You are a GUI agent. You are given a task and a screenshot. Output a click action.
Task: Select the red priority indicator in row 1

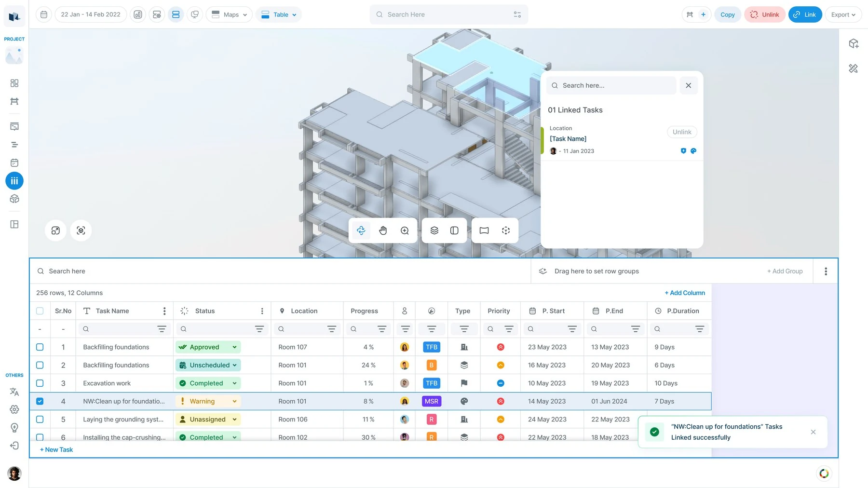tap(501, 347)
